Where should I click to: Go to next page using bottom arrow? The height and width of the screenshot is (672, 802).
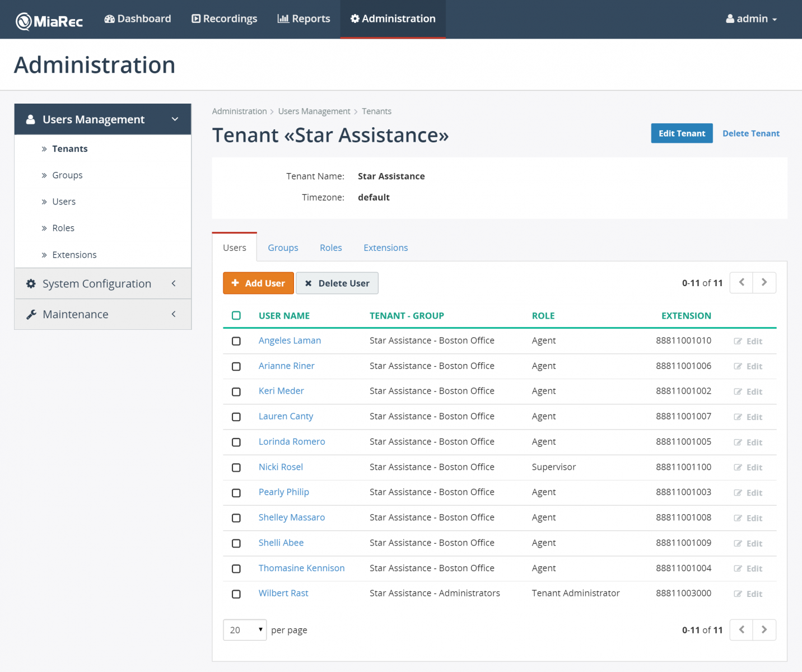764,630
